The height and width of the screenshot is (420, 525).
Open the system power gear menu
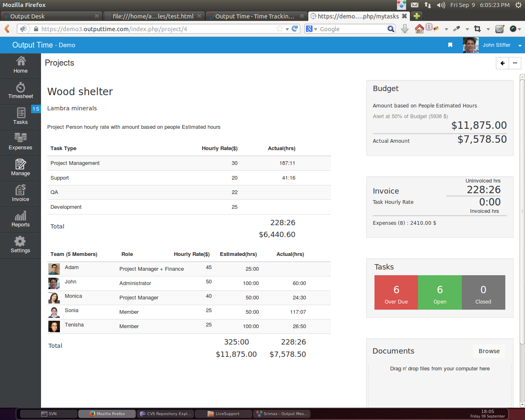(518, 5)
